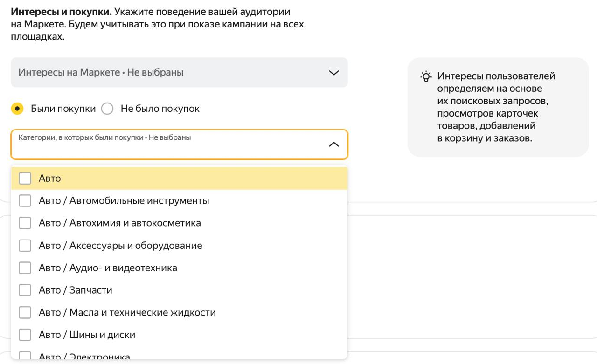597x364 pixels.
Task: Collapse the purchase categories list chevron
Action: tap(333, 144)
